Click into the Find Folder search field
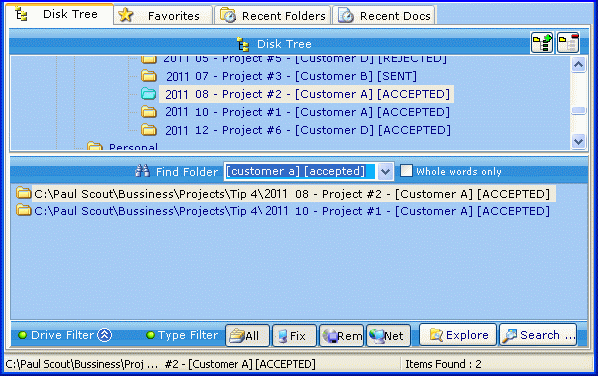This screenshot has width=598, height=376. click(301, 172)
